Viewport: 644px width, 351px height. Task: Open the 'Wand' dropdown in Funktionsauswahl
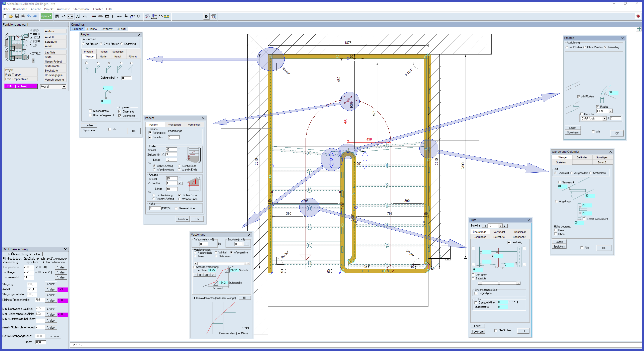(x=64, y=87)
